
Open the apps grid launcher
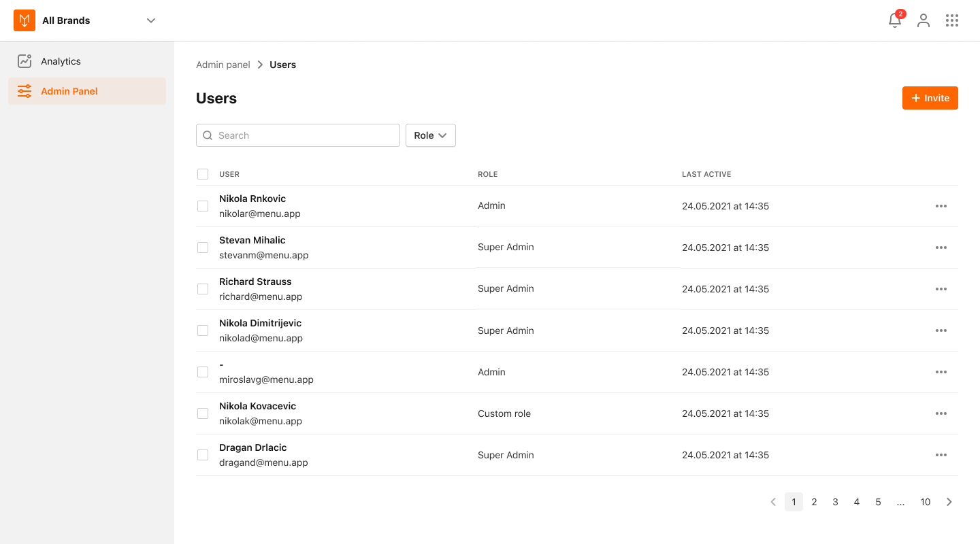pos(952,20)
